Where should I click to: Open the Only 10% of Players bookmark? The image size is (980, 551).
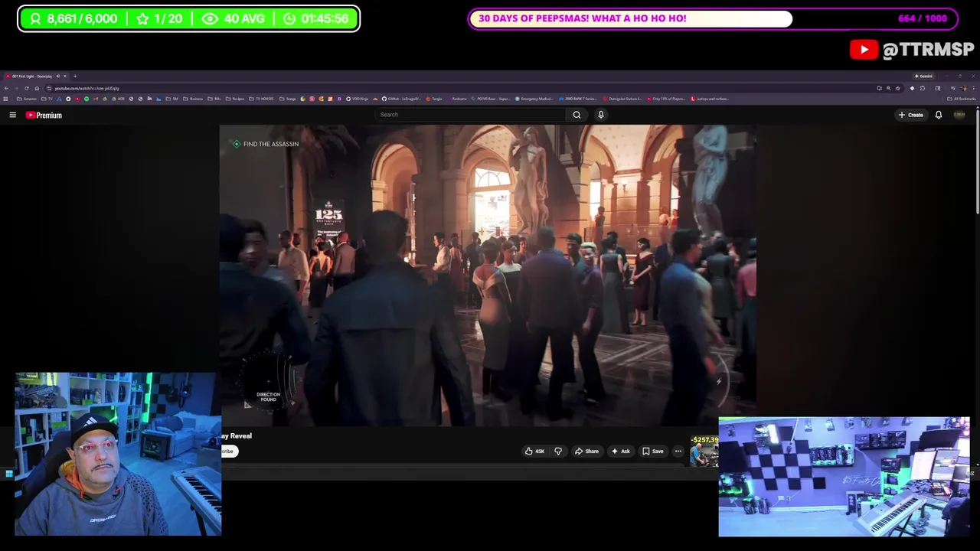coord(666,99)
